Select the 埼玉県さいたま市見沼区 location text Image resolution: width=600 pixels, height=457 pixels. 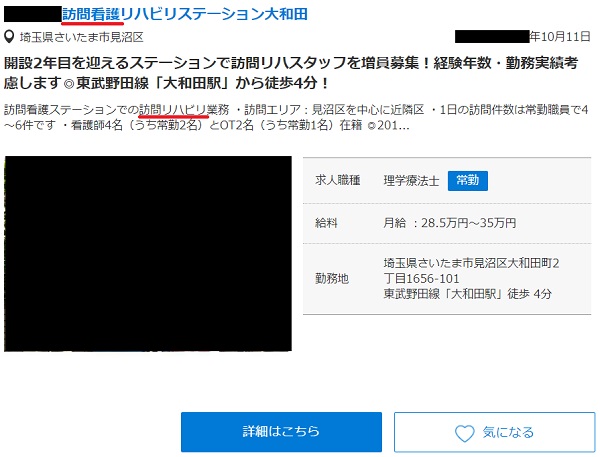tap(82, 37)
